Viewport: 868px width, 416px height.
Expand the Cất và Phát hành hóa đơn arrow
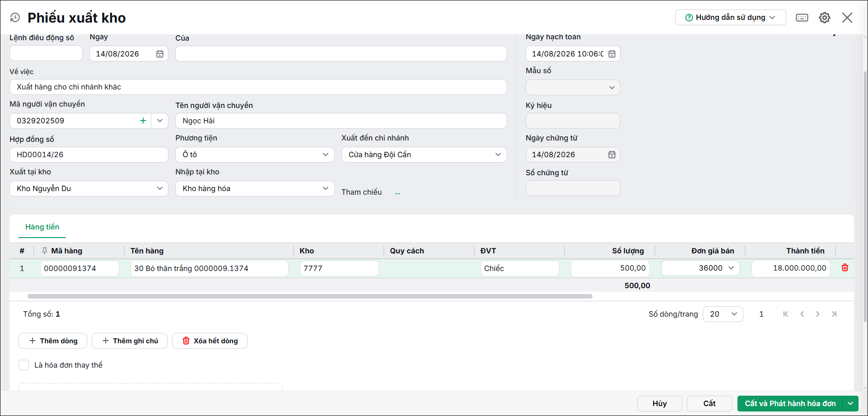pyautogui.click(x=850, y=403)
